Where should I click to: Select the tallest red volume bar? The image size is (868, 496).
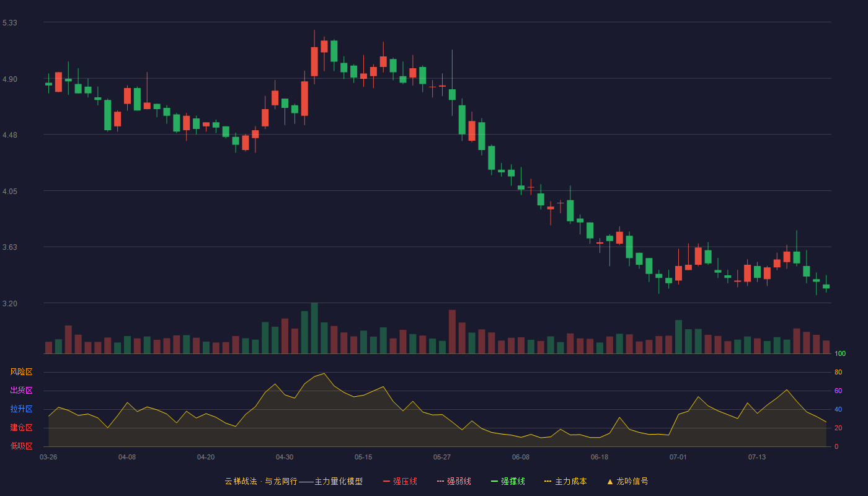pyautogui.click(x=452, y=332)
